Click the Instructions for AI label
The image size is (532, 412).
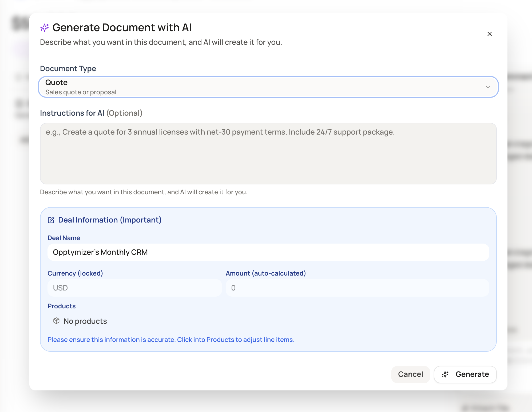click(x=91, y=113)
